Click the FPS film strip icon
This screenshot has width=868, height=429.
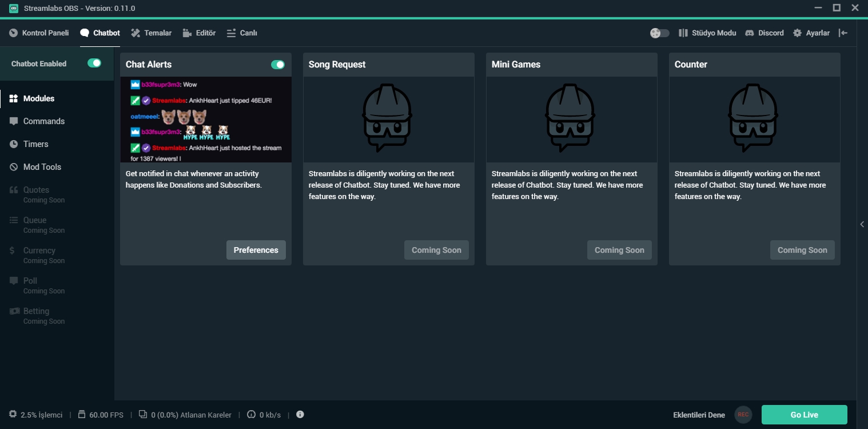point(82,414)
